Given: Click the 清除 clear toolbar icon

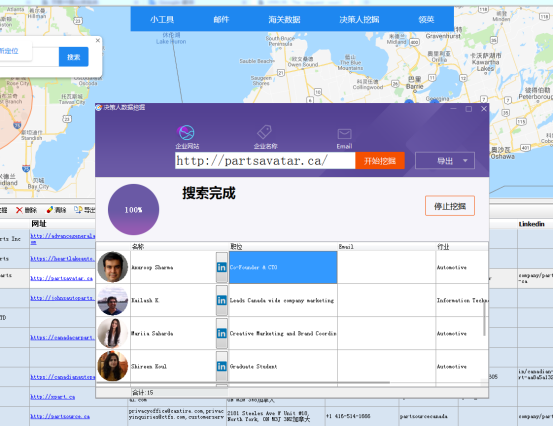Looking at the screenshot, I should (50, 210).
